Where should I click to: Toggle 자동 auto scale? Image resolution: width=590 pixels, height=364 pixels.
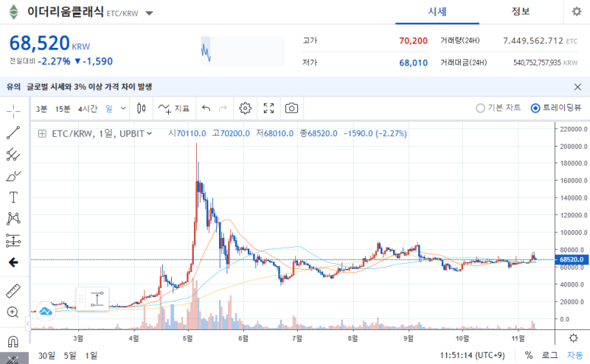coord(575,355)
